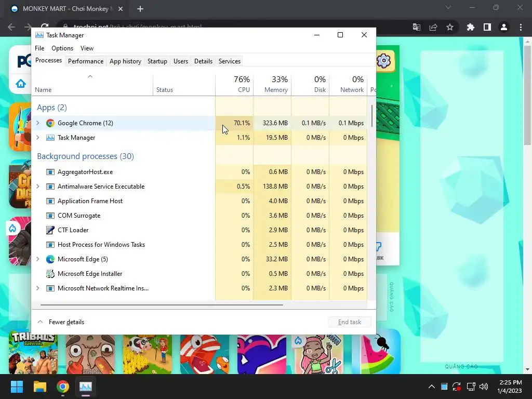
Task: Click the Status column header
Action: click(184, 85)
